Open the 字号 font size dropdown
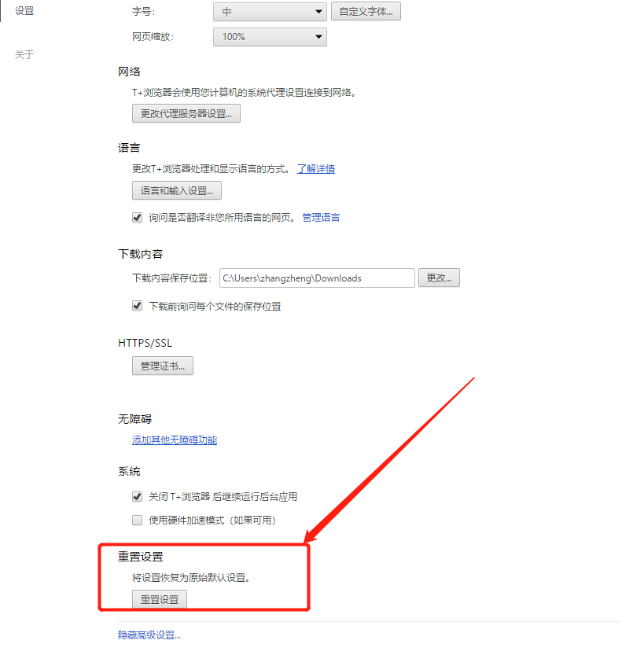The width and height of the screenshot is (644, 655). (x=270, y=12)
